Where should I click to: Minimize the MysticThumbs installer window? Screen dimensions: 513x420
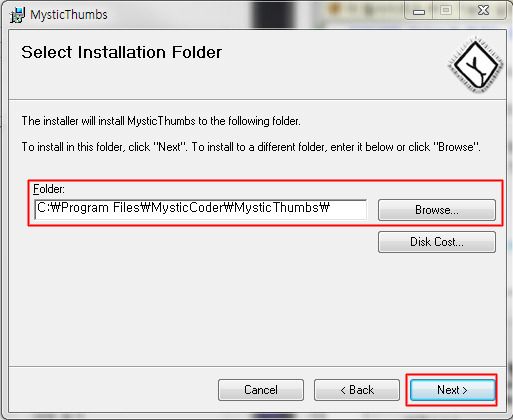pos(419,12)
